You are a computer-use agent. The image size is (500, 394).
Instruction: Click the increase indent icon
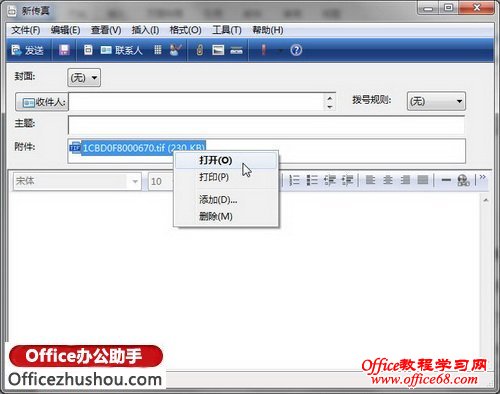[x=347, y=180]
